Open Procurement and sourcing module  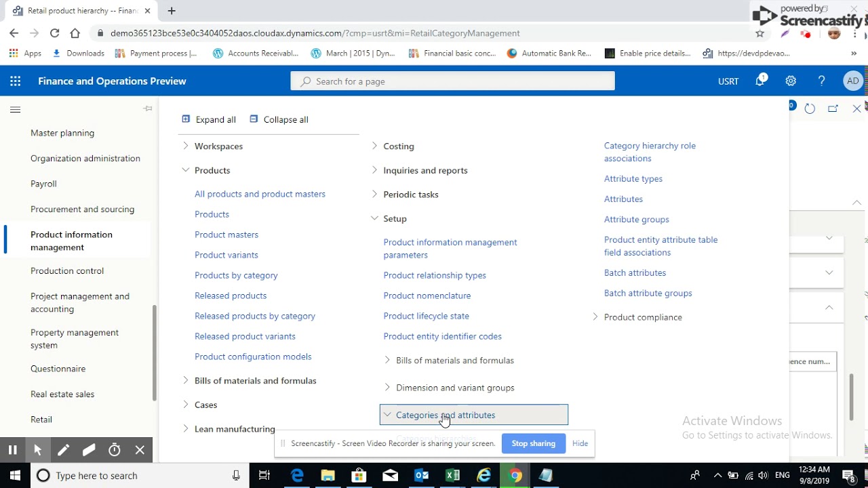click(x=82, y=209)
